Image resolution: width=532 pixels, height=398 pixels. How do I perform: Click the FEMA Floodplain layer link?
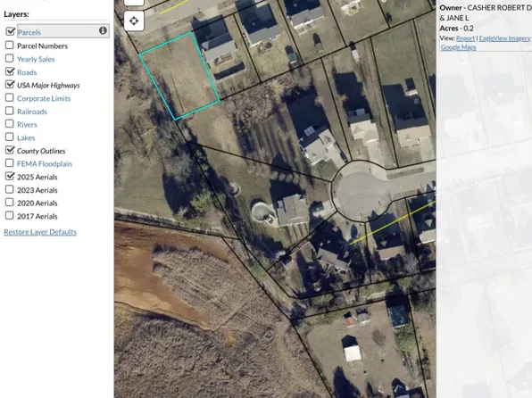click(x=45, y=164)
